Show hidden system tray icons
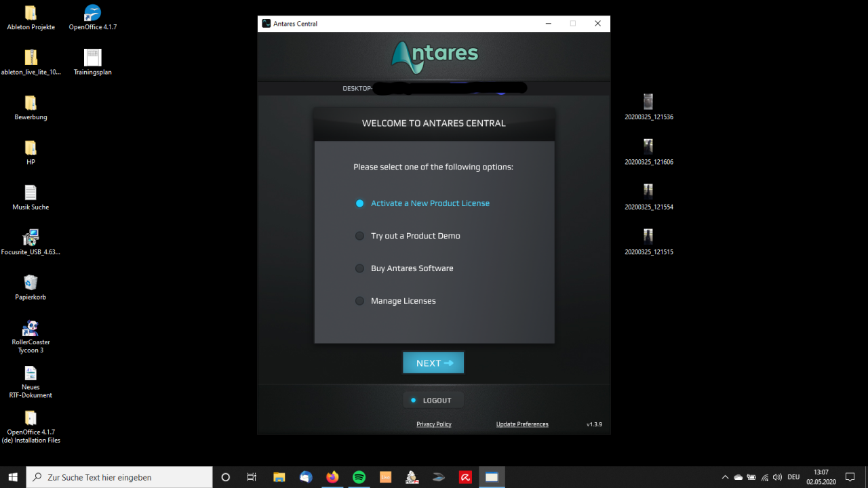Viewport: 868px width, 488px height. (725, 477)
